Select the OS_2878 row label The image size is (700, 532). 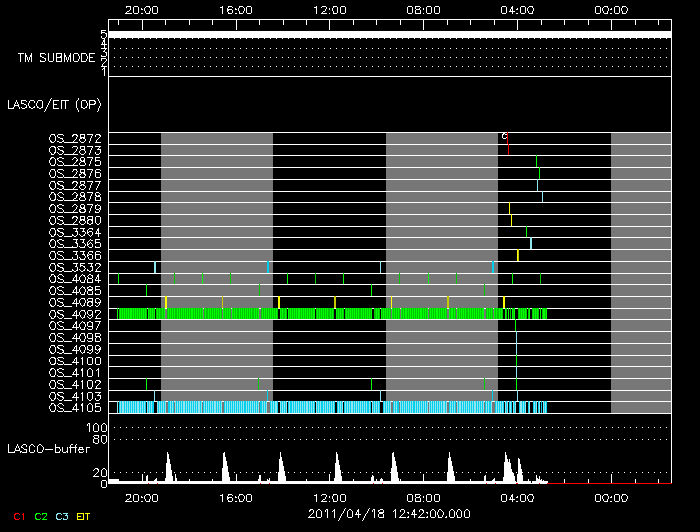[75, 197]
